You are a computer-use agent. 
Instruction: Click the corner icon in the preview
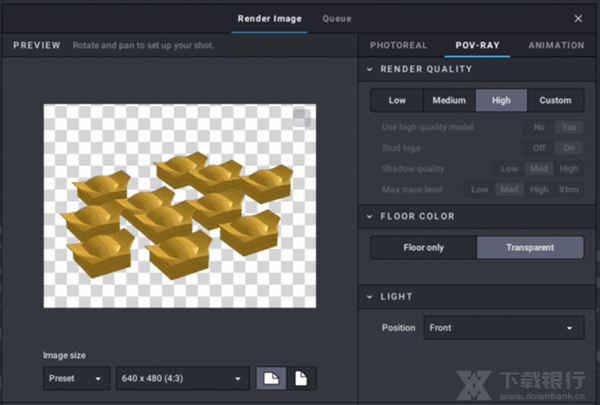[302, 118]
